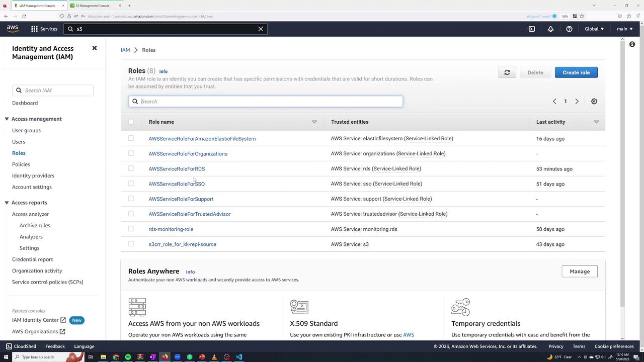Open the Info link next to Roles
Screen dimensions: 644x362
[x=164, y=71]
